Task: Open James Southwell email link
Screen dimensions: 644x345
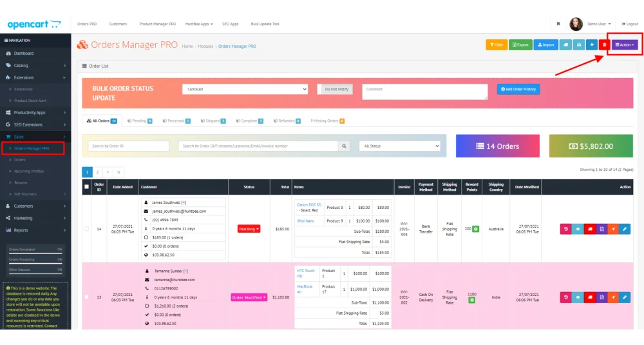Action: point(179,212)
